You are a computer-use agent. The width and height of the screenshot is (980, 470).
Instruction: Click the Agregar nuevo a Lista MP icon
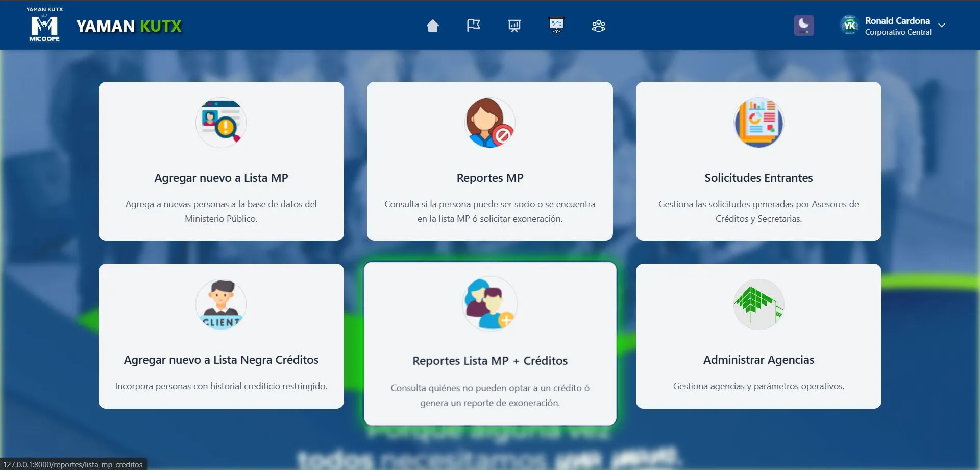(x=221, y=123)
